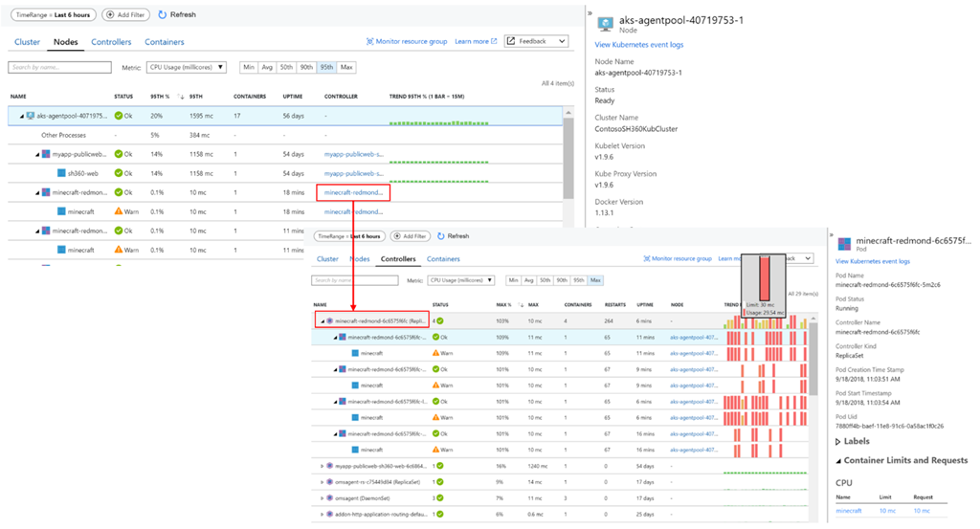Viewport: 980px width, 529px height.
Task: Open the Metric dropdown in the Nodes view
Action: (187, 68)
